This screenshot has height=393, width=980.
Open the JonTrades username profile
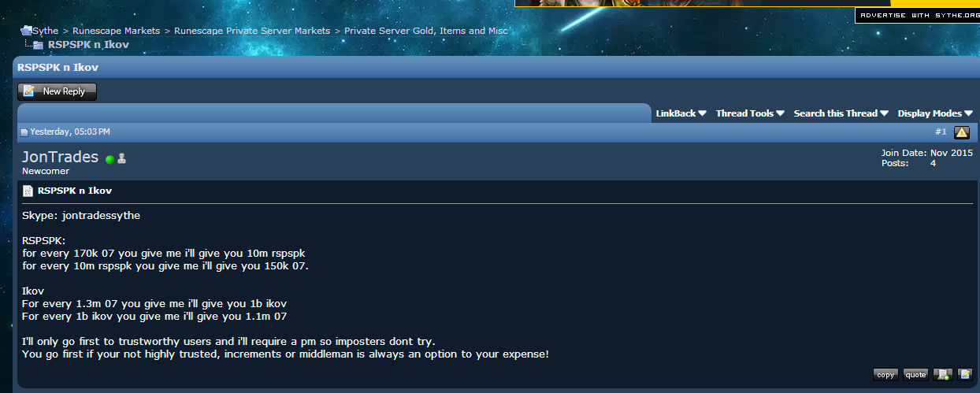[x=61, y=157]
